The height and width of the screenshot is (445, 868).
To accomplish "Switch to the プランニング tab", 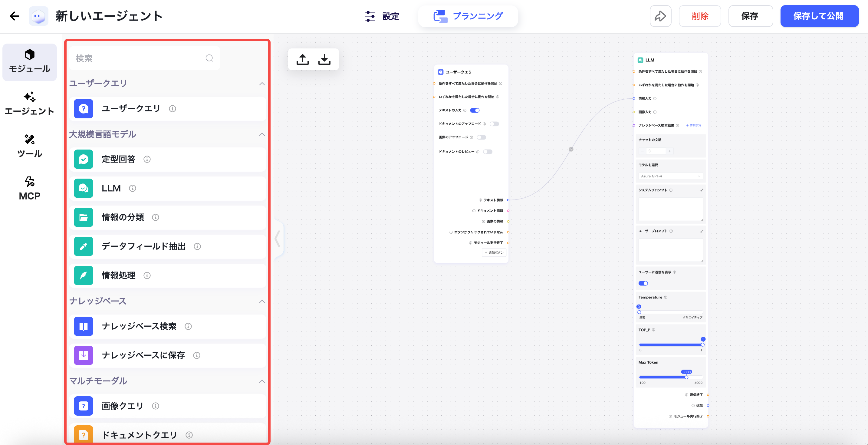I will tap(468, 16).
